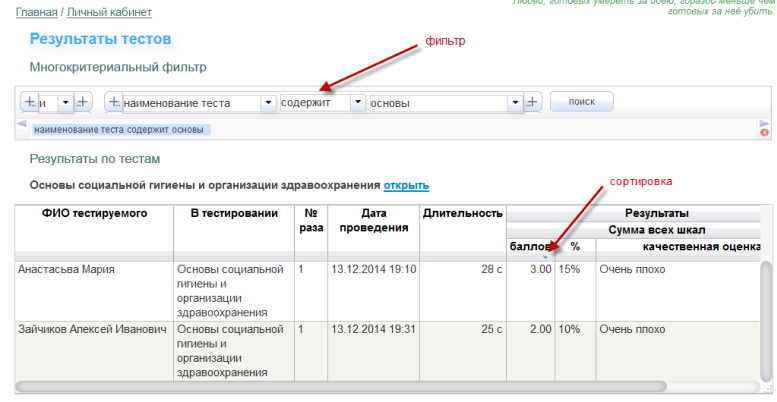Remove the filter with the red delete icon

[x=765, y=133]
